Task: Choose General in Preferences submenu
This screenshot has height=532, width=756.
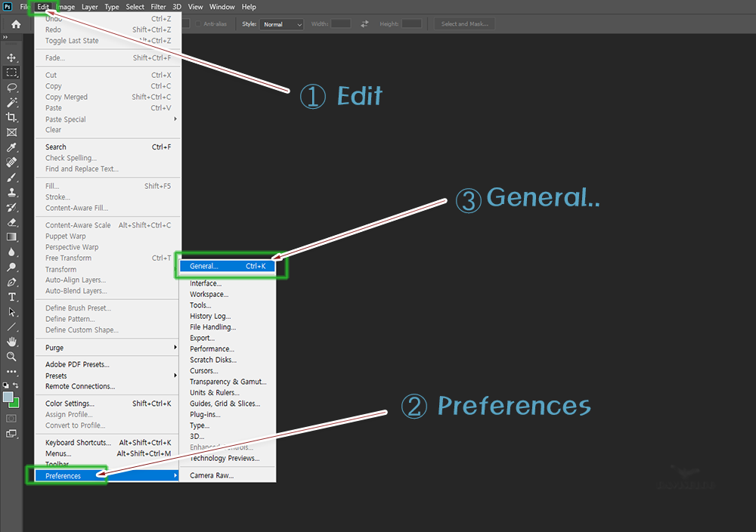Action: tap(227, 266)
